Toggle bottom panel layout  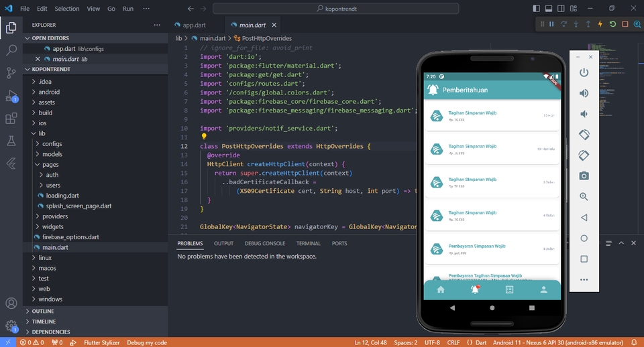(x=548, y=8)
